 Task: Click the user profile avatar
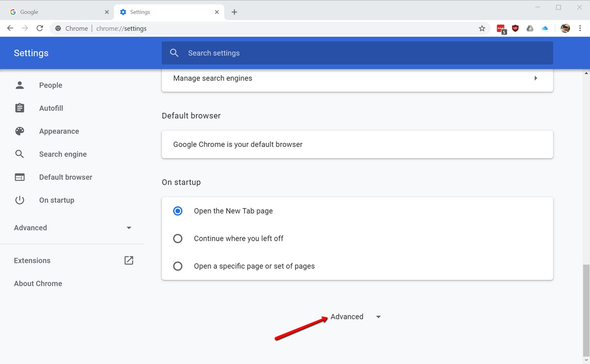click(x=565, y=28)
